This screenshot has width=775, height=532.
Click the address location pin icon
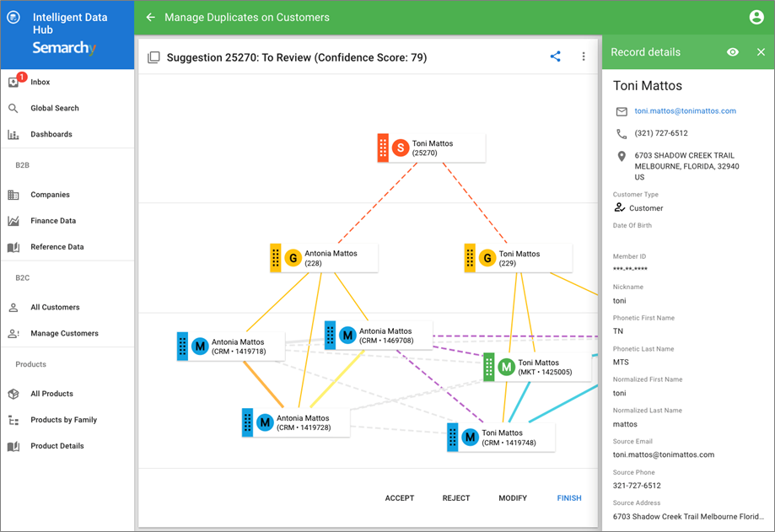(622, 157)
